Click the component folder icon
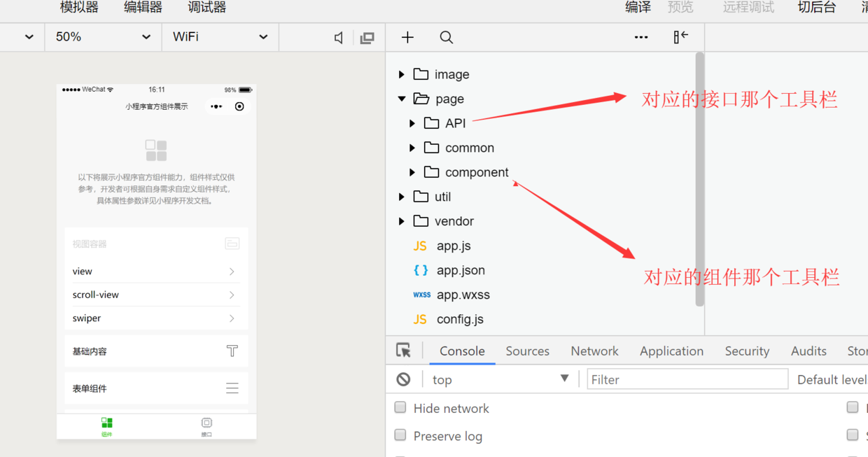This screenshot has height=457, width=868. 432,172
